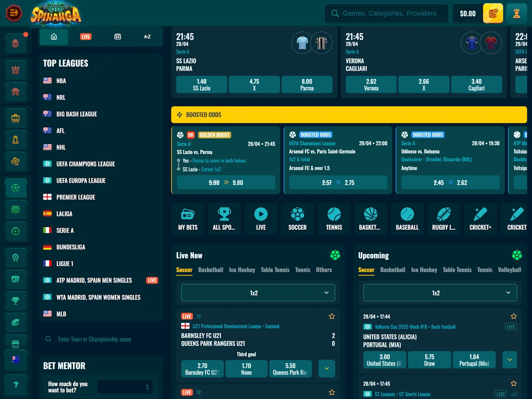Open the green play circle icon in sidebar
This screenshot has height=399, width=532.
click(x=15, y=231)
